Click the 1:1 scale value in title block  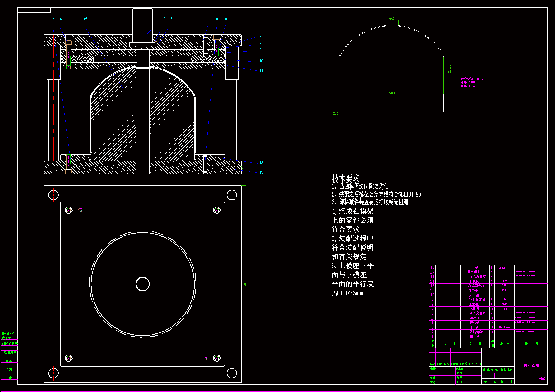pyautogui.click(x=511, y=376)
